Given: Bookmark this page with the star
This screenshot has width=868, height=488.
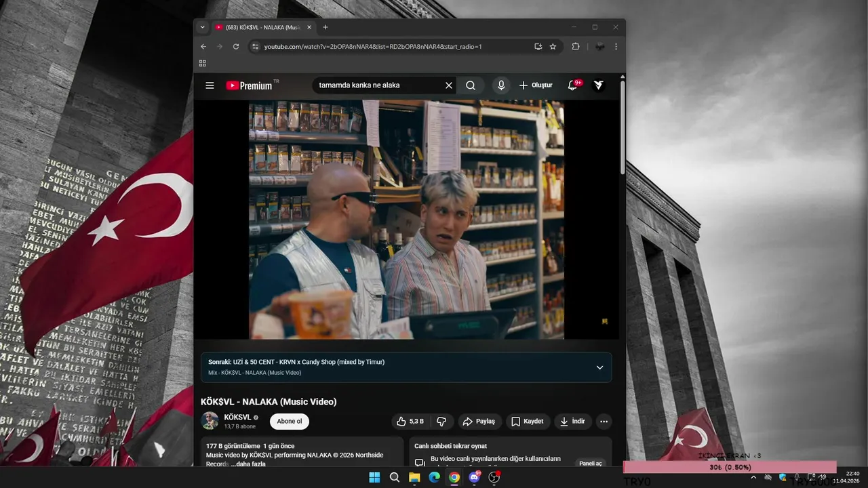Looking at the screenshot, I should click(x=553, y=47).
